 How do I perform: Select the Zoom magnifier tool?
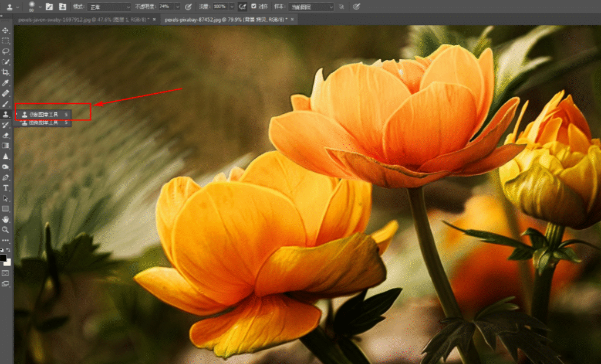click(x=5, y=230)
